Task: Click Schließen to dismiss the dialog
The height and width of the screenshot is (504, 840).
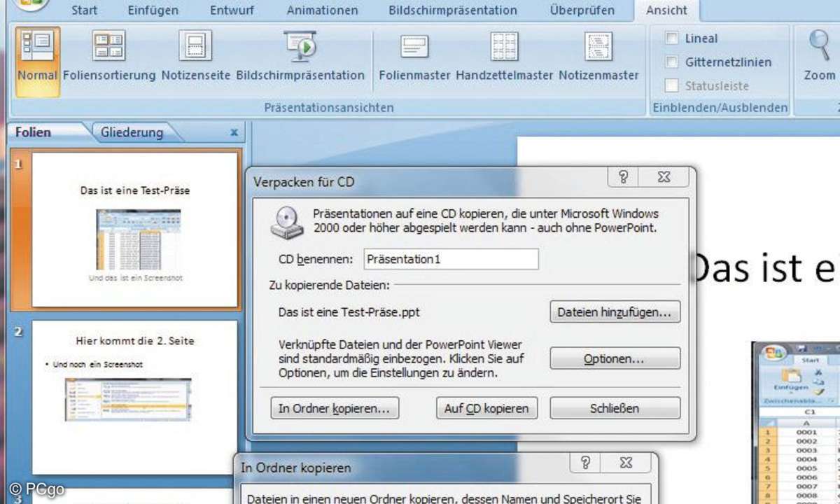Action: (x=615, y=408)
